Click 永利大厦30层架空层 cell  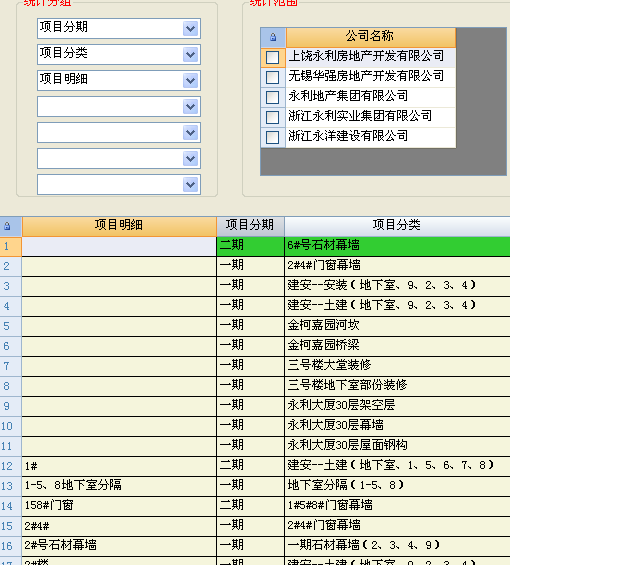[x=397, y=407]
